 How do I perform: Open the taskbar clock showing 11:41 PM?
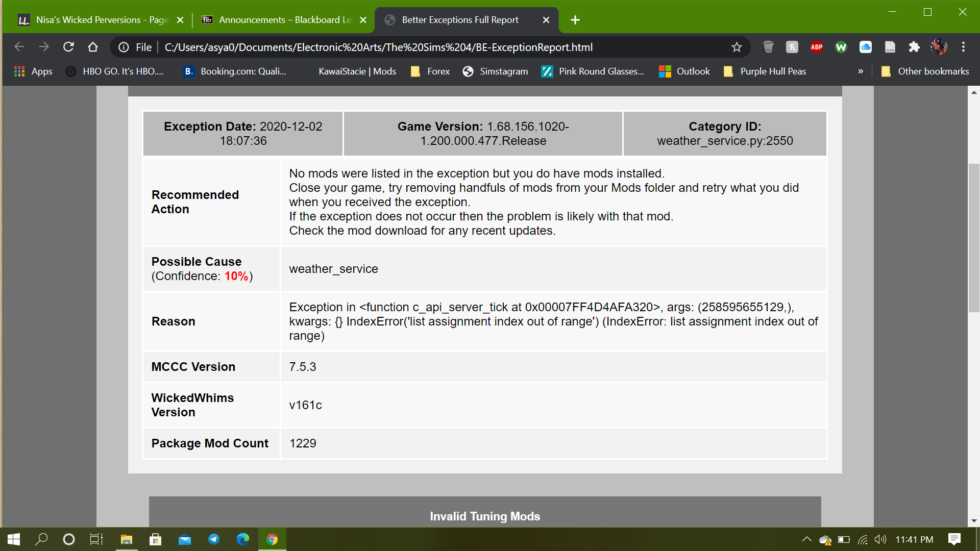914,539
